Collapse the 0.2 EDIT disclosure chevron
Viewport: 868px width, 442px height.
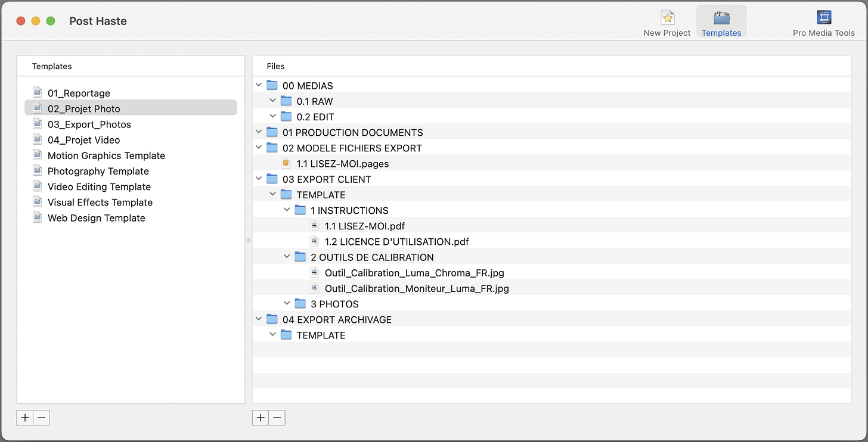273,116
